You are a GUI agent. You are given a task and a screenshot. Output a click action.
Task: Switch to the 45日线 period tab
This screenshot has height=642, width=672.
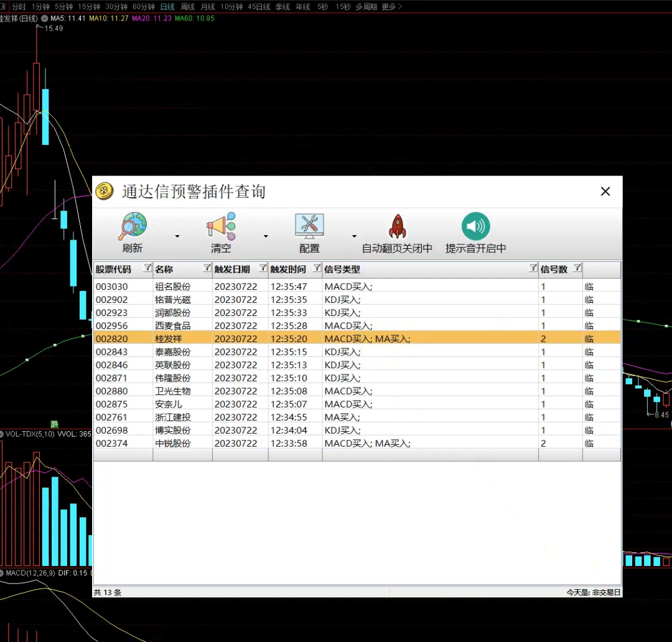259,6
